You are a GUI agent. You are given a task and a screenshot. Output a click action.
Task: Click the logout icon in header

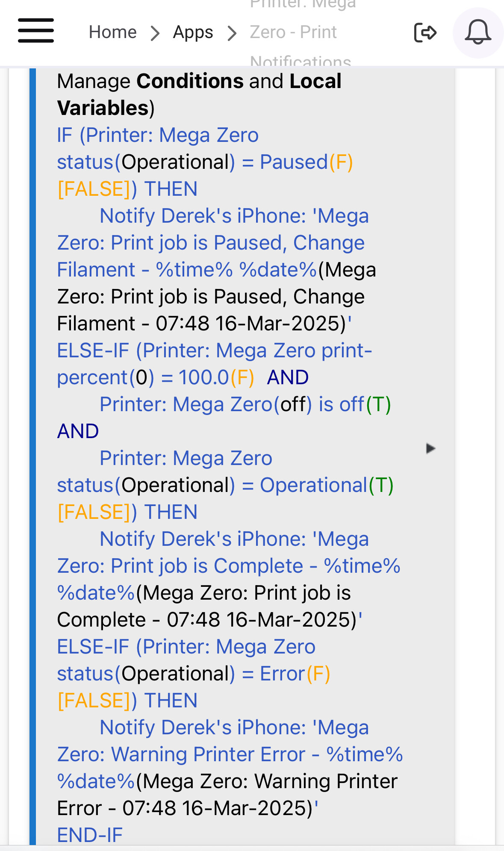(425, 32)
